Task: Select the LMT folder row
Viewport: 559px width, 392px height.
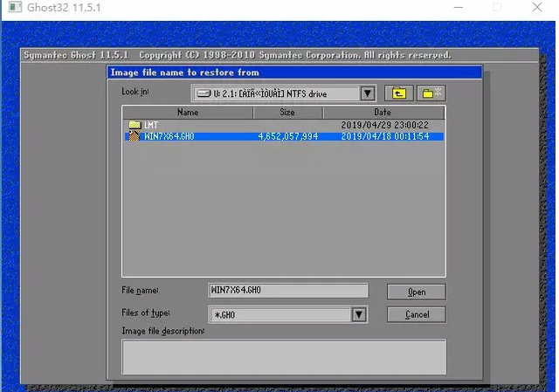Action: 284,125
